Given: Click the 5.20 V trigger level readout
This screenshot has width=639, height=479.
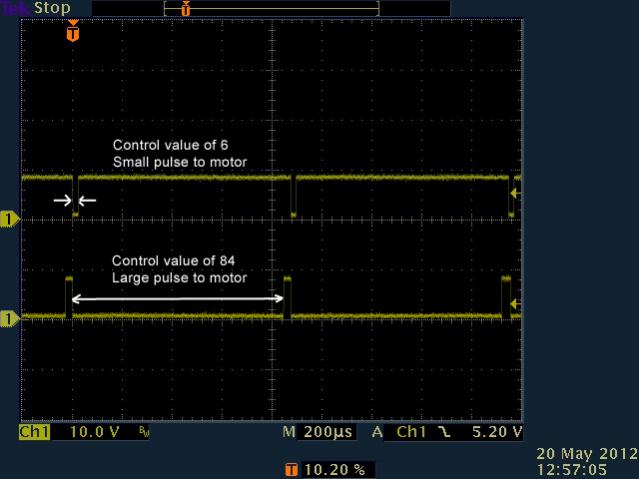Looking at the screenshot, I should point(496,432).
